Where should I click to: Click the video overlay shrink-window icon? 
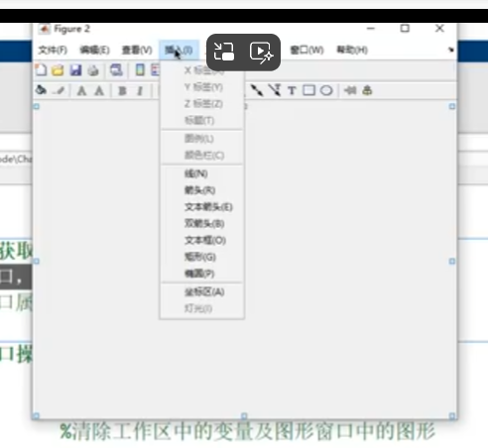tap(224, 52)
